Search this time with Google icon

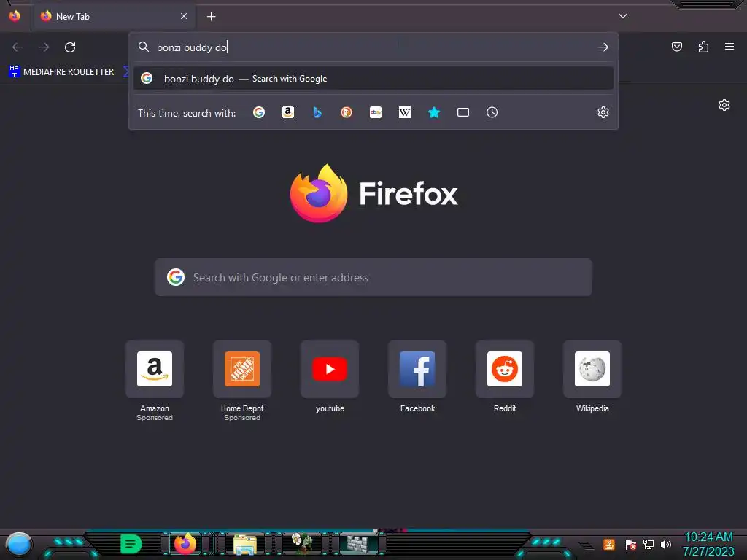(259, 112)
